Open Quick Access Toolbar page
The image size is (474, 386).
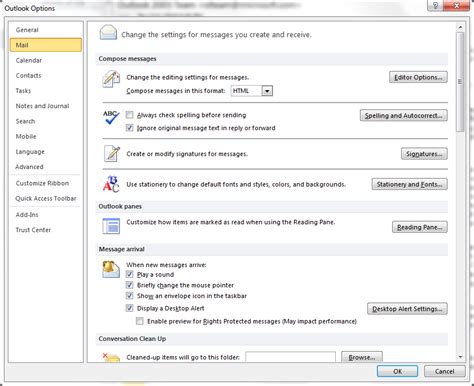coord(46,199)
